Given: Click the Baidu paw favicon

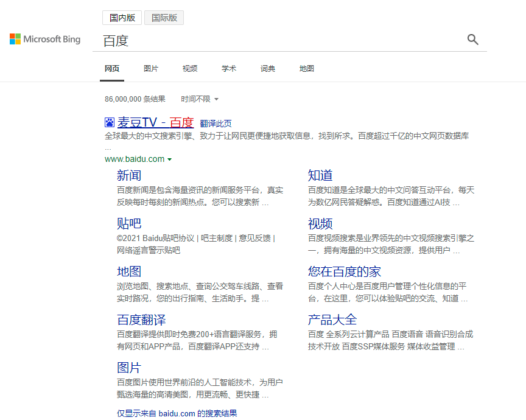Looking at the screenshot, I should (110, 122).
